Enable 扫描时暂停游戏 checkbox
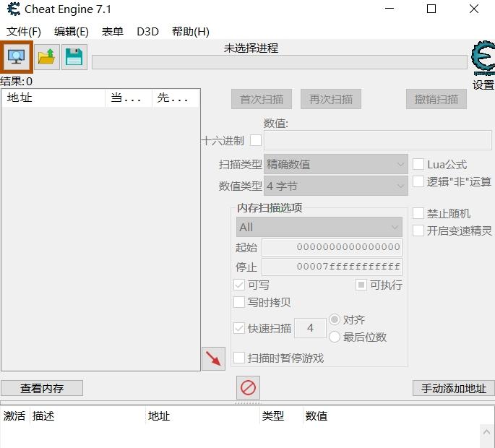The image size is (495, 448). coord(239,358)
